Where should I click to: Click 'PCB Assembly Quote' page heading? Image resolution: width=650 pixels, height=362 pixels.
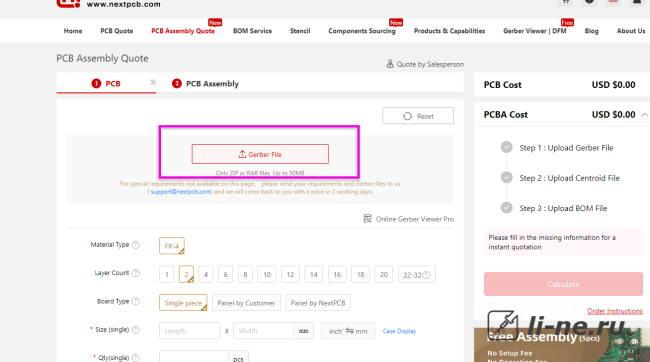click(x=102, y=58)
